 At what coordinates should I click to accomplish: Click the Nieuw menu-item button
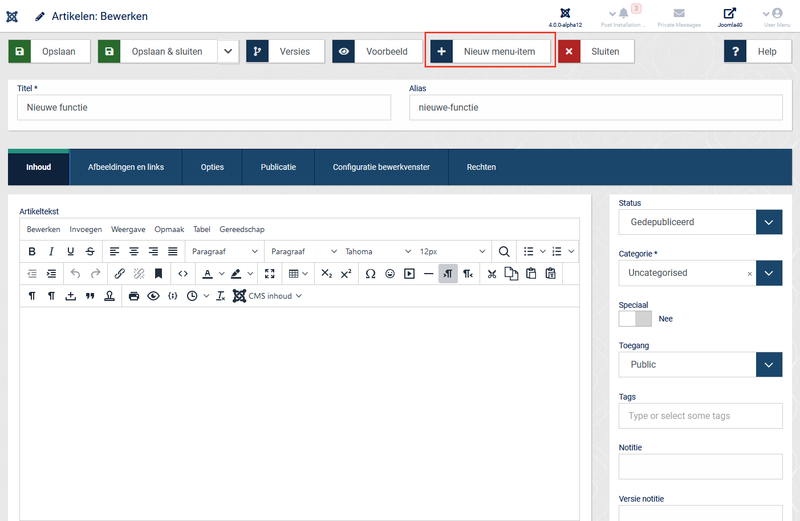[x=490, y=51]
